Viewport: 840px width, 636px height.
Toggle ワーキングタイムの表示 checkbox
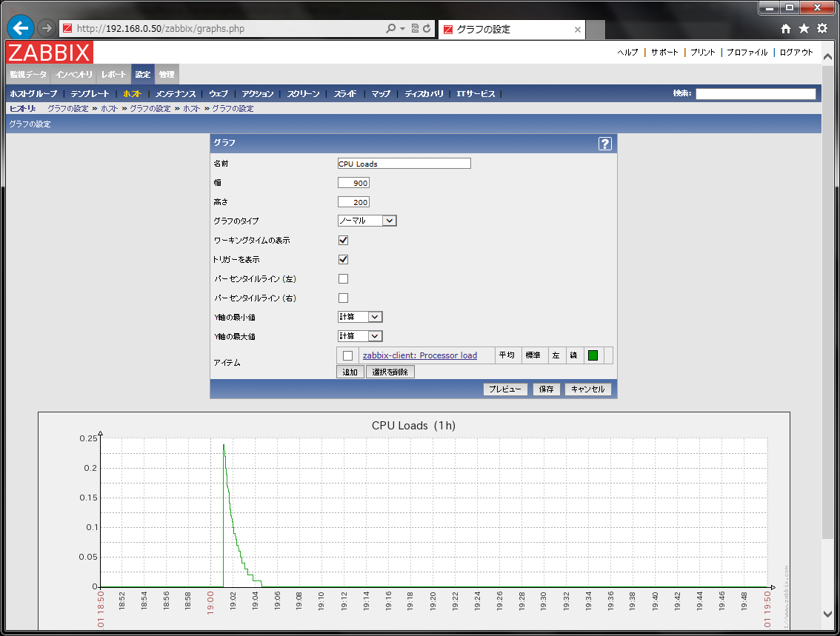(344, 241)
